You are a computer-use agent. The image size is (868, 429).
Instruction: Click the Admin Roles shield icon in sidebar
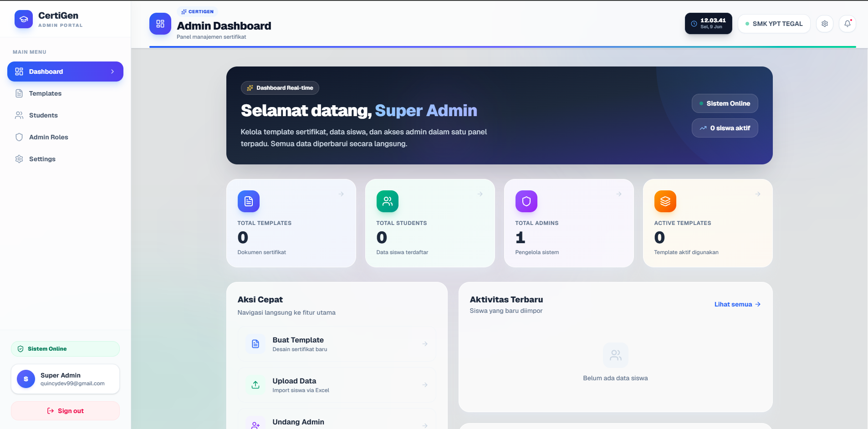point(19,137)
